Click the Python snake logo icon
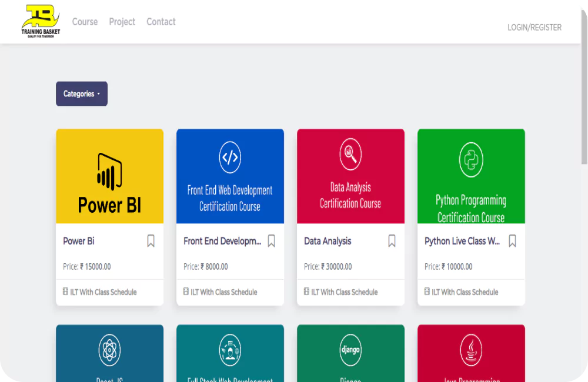The width and height of the screenshot is (588, 382). click(471, 160)
